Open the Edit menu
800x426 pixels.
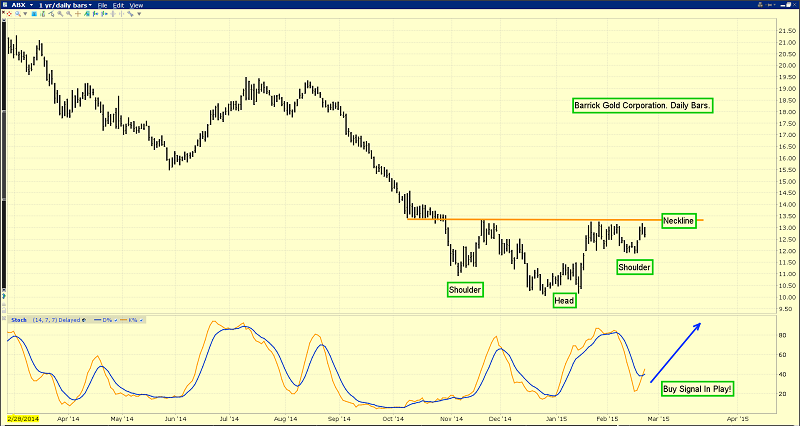click(x=119, y=5)
